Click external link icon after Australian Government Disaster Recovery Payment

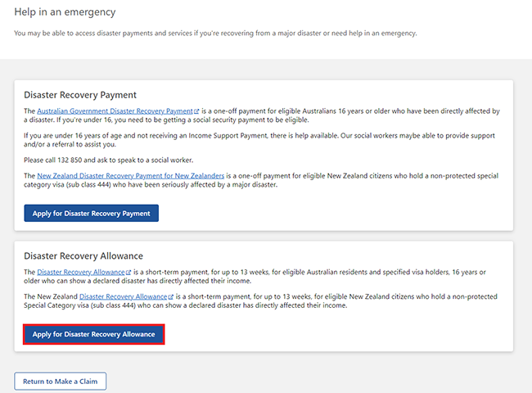[197, 111]
